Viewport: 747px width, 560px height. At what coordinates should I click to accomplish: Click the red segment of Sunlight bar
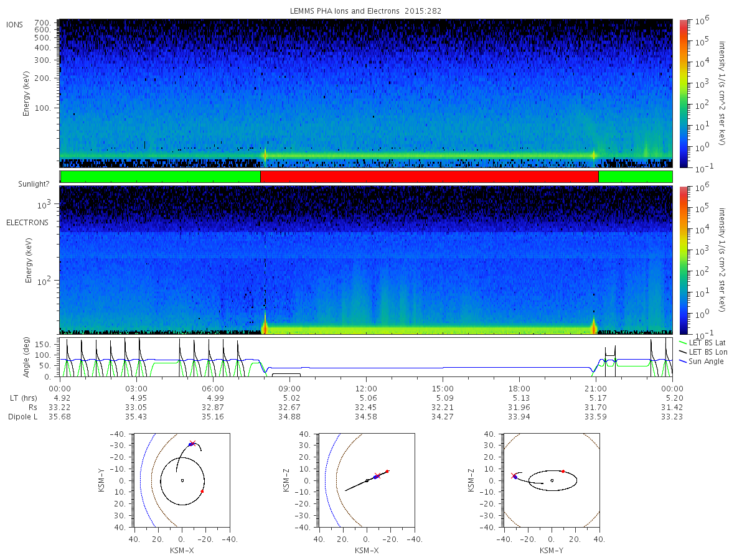430,177
